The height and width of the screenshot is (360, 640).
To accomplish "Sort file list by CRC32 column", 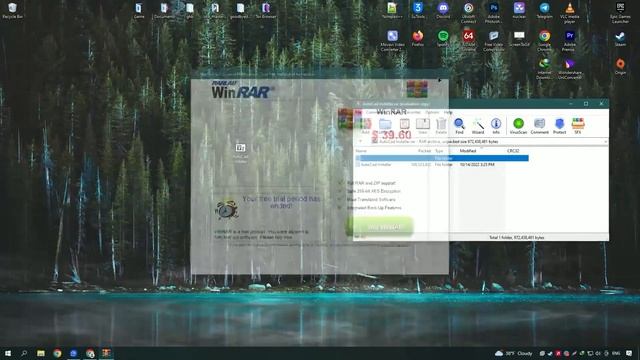I will tap(513, 151).
